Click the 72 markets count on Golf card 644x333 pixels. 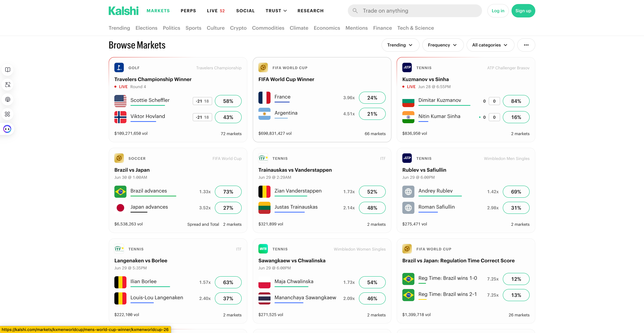231,134
